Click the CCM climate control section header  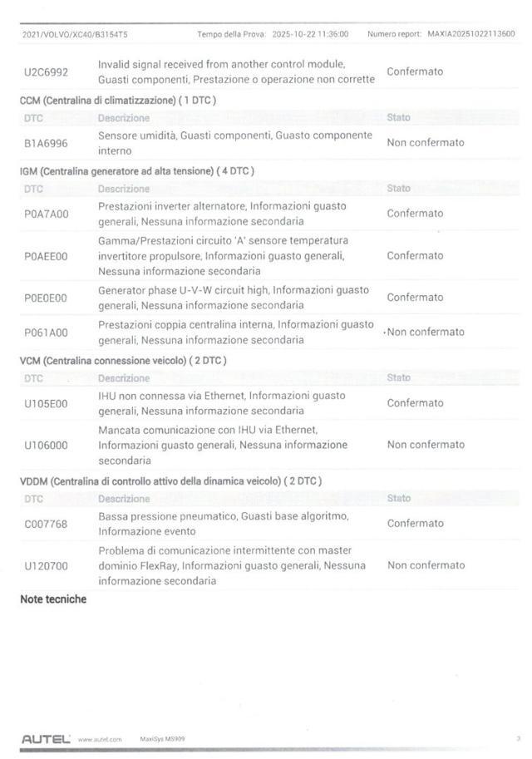118,100
